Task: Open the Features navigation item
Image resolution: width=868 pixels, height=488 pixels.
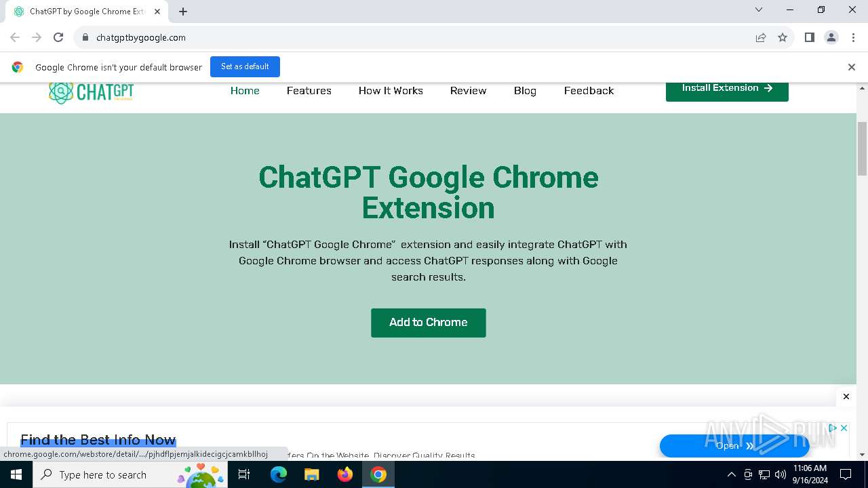Action: point(309,91)
